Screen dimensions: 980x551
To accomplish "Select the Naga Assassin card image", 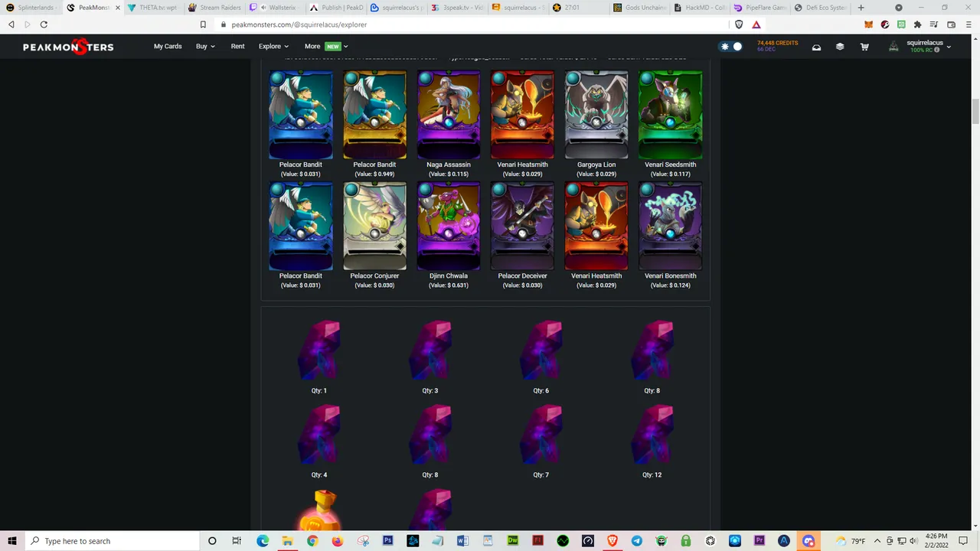I will (x=449, y=115).
